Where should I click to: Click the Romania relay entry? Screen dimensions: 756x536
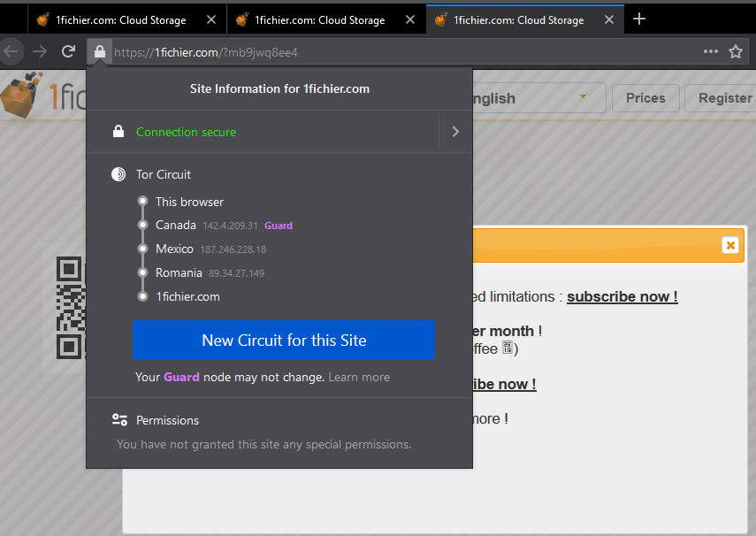pyautogui.click(x=210, y=272)
